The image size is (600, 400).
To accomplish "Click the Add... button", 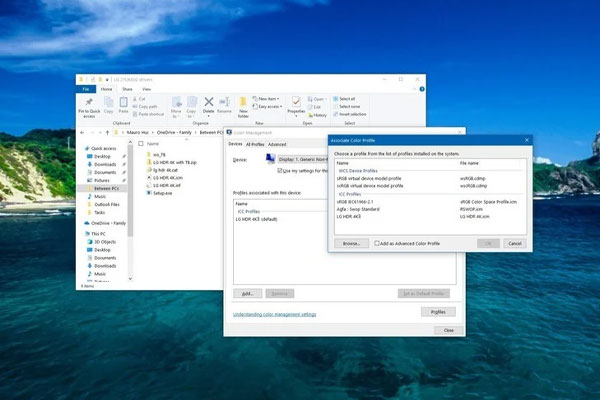I will coord(248,294).
